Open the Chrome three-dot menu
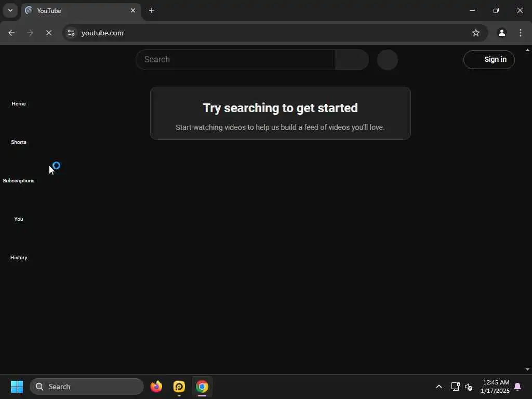The width and height of the screenshot is (532, 399). click(x=521, y=33)
